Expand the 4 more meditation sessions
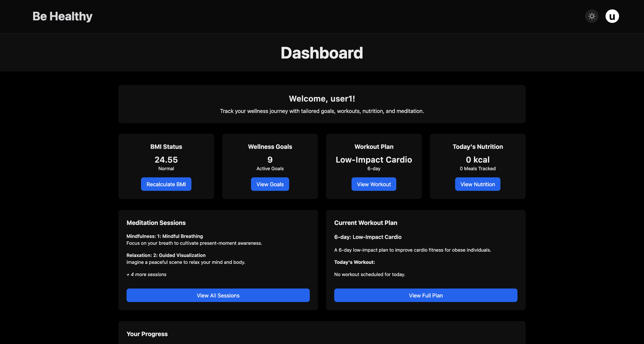The image size is (644, 344). point(146,274)
